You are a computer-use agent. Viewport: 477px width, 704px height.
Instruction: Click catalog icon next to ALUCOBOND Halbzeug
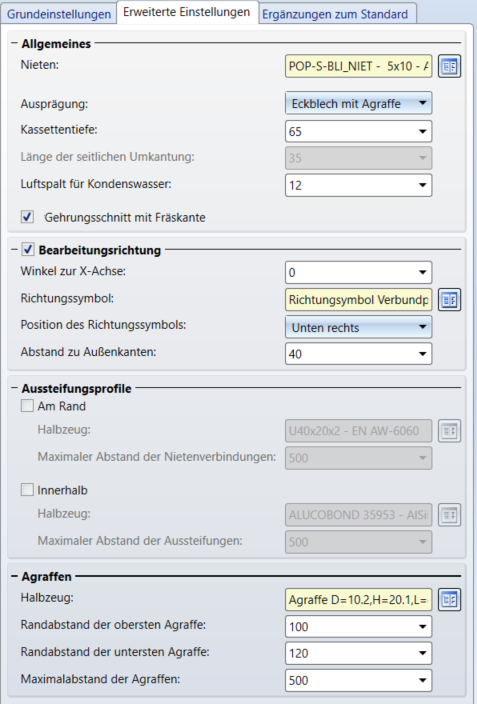point(449,515)
